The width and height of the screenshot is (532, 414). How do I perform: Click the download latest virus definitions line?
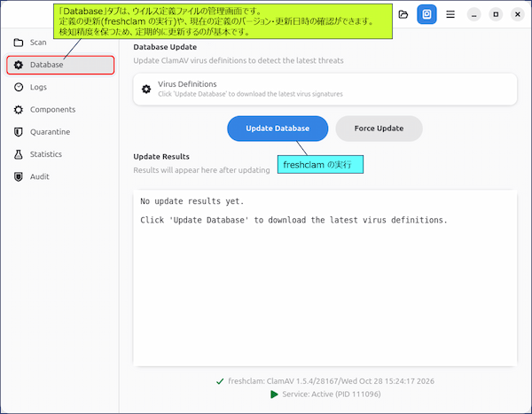(293, 220)
